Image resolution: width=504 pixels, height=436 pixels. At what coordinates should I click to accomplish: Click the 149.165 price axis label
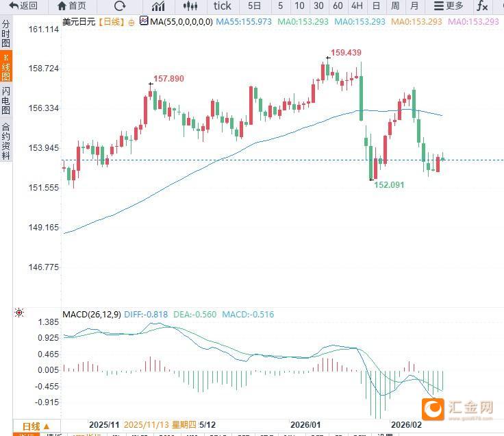pyautogui.click(x=44, y=228)
